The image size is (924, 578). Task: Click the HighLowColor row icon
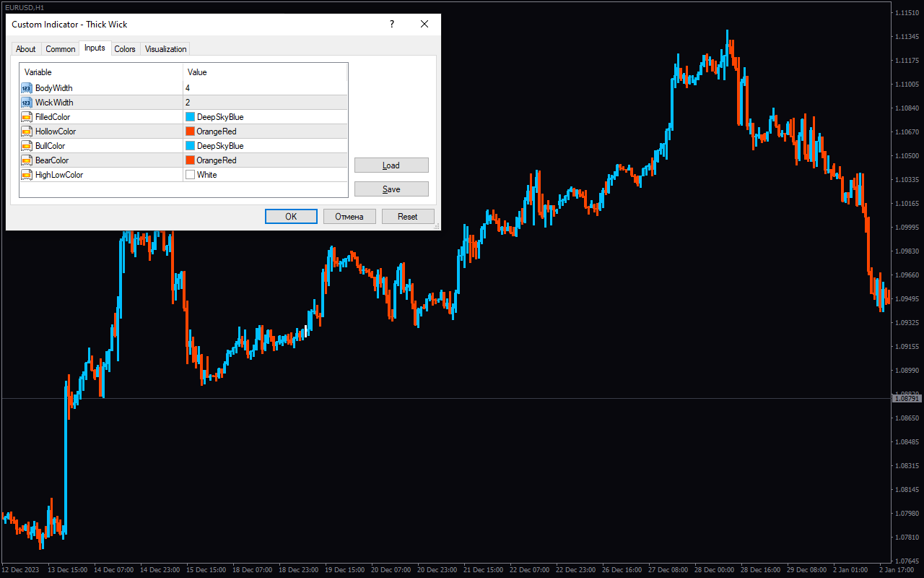click(x=27, y=175)
